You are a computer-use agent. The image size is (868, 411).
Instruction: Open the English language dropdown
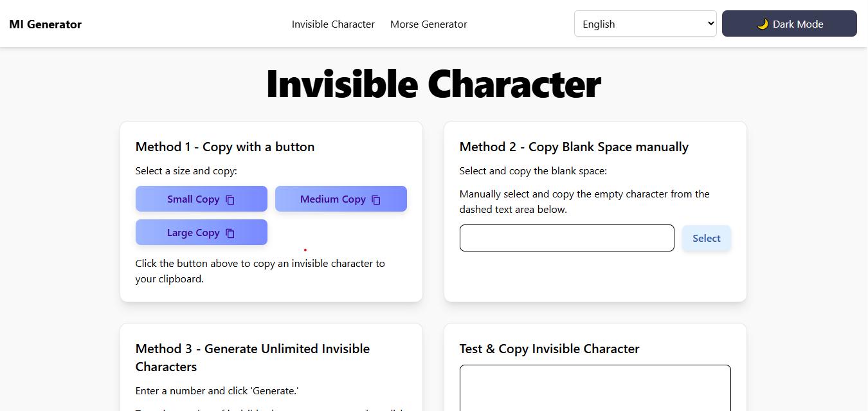click(x=645, y=24)
